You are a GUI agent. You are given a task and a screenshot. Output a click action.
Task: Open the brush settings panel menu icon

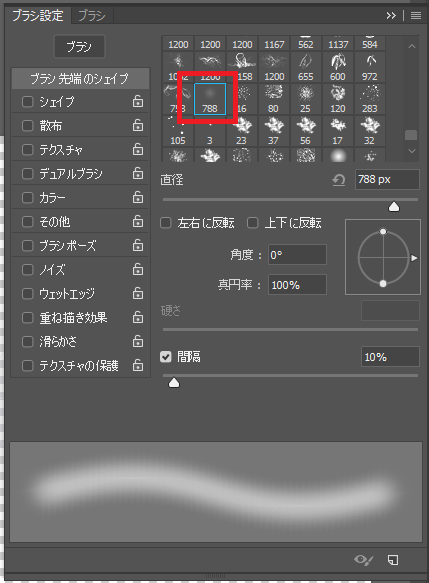[x=416, y=16]
